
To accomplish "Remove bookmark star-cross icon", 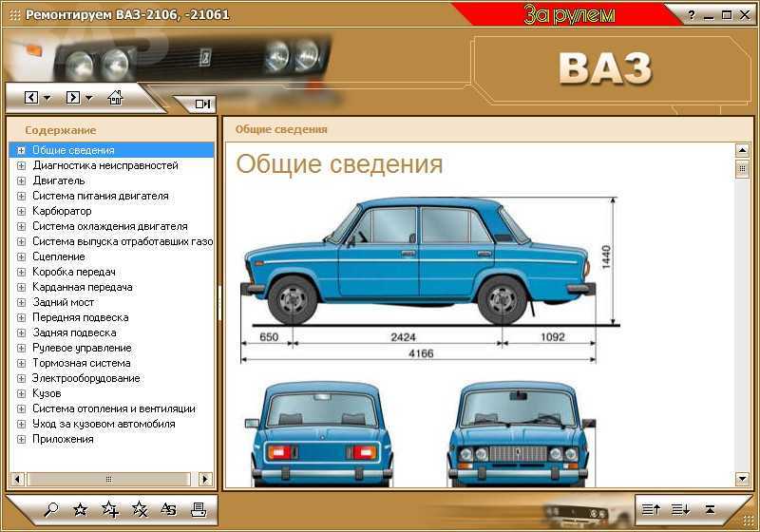I will pyautogui.click(x=140, y=509).
